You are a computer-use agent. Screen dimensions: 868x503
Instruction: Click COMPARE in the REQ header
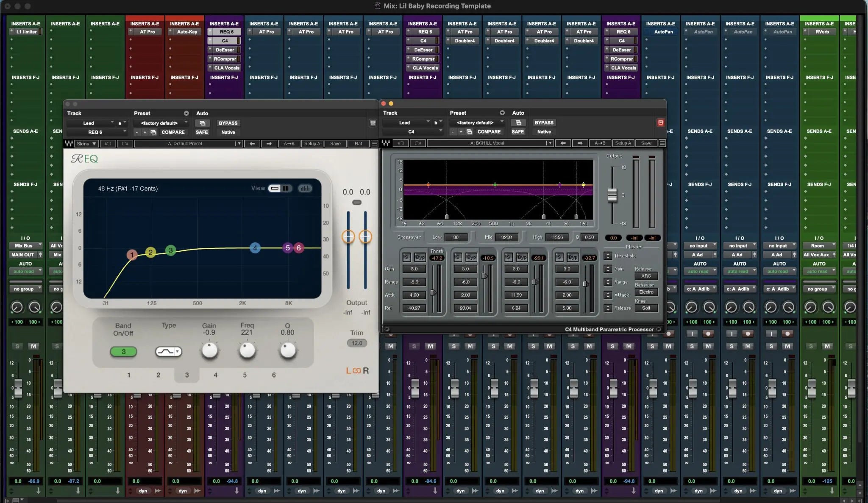tap(172, 132)
